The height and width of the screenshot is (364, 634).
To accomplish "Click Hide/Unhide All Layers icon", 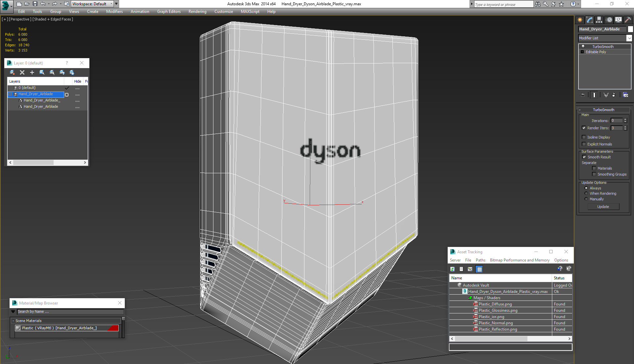I will (62, 72).
